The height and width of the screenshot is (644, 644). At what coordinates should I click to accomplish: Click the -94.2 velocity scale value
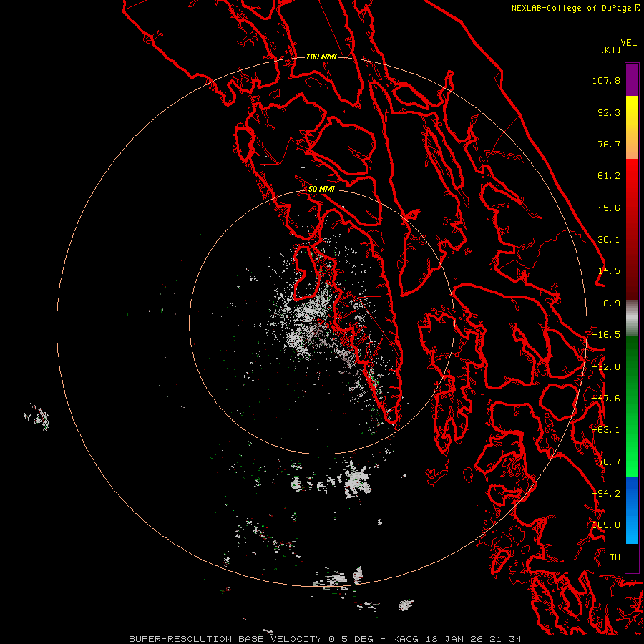click(x=606, y=494)
